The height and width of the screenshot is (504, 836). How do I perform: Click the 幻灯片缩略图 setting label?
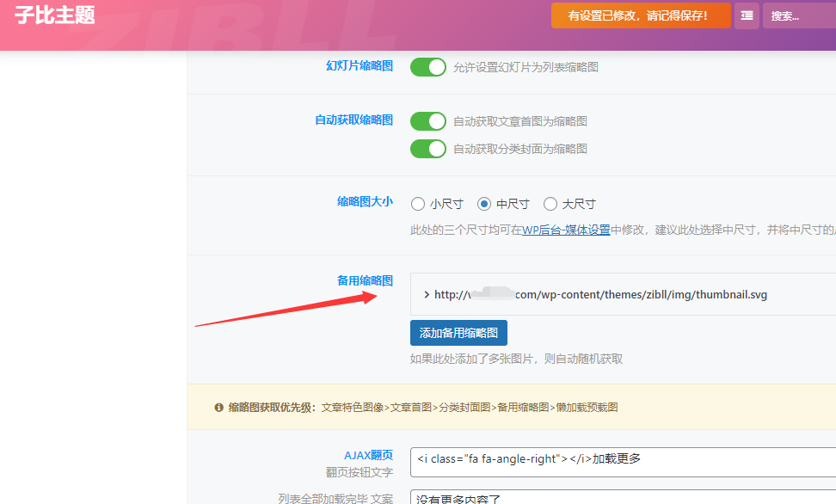[360, 65]
